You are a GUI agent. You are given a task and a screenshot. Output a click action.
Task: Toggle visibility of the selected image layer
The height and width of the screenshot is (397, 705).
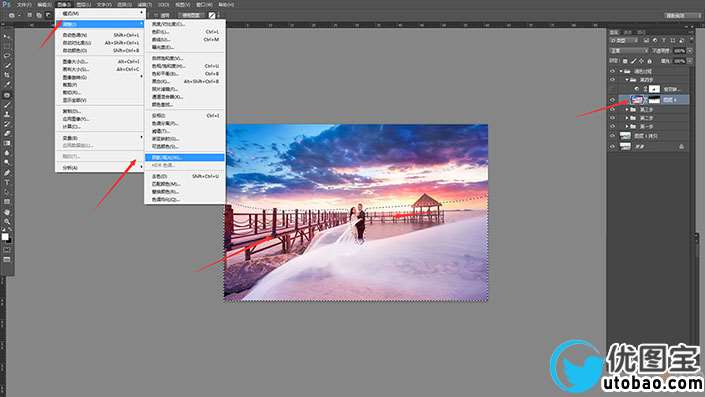click(x=612, y=100)
